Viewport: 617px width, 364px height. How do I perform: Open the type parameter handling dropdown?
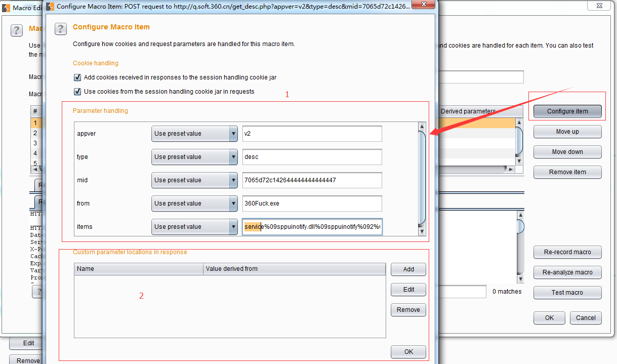coord(194,157)
